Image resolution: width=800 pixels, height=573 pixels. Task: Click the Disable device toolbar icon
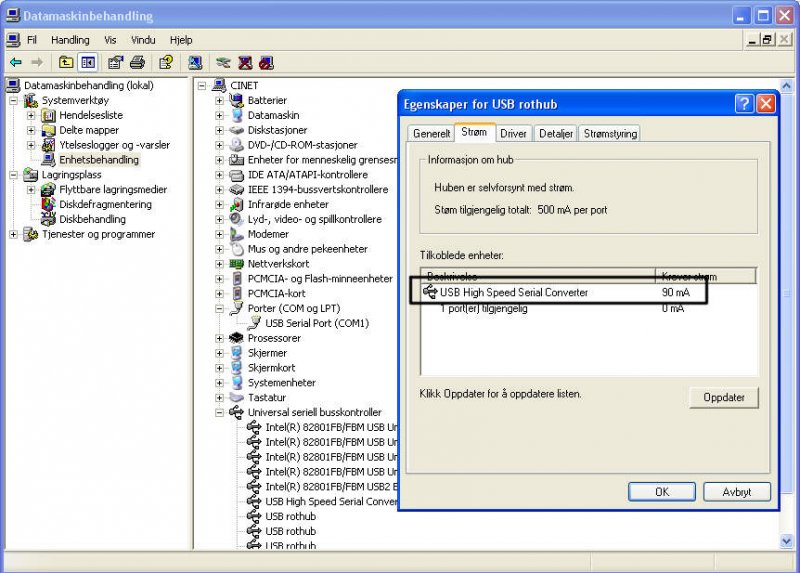click(x=265, y=63)
